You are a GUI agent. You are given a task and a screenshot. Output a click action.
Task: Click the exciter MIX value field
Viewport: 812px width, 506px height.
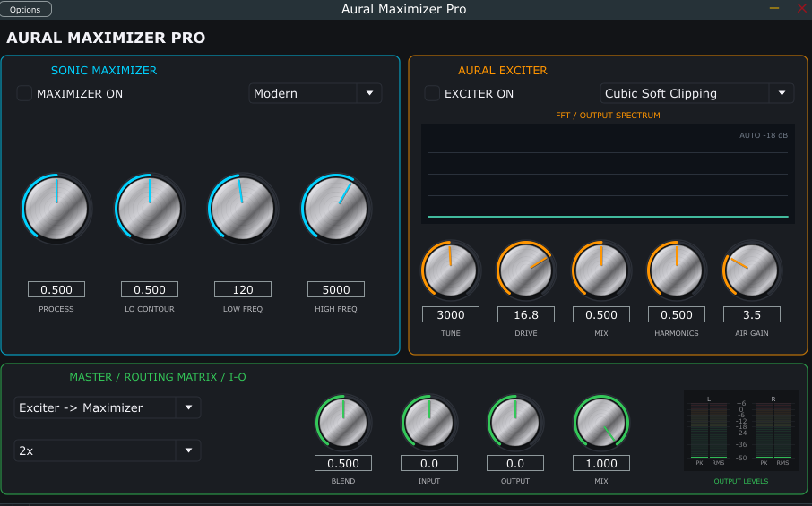point(601,314)
